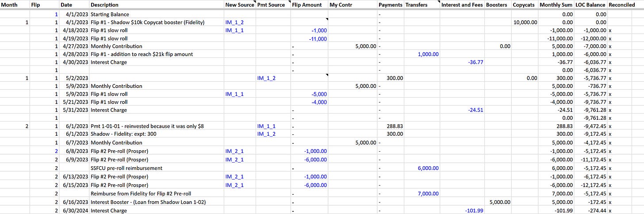Select the Payments column header
The image size is (644, 214).
coord(391,5)
